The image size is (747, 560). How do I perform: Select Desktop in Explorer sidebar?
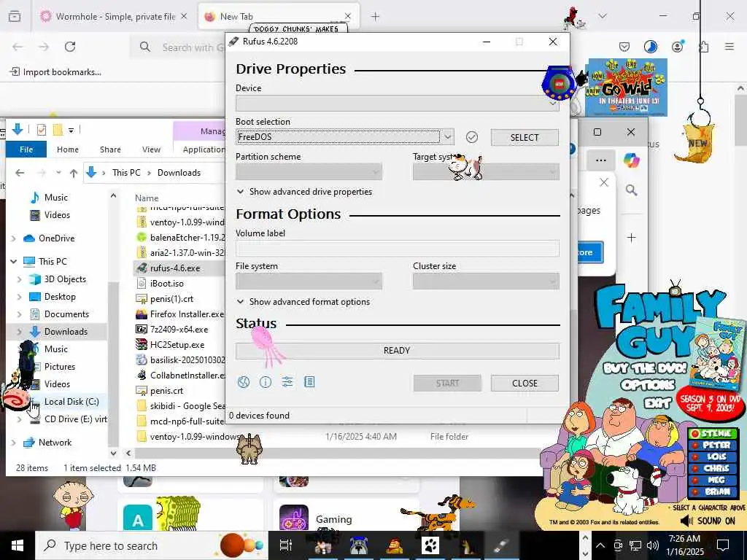(60, 297)
